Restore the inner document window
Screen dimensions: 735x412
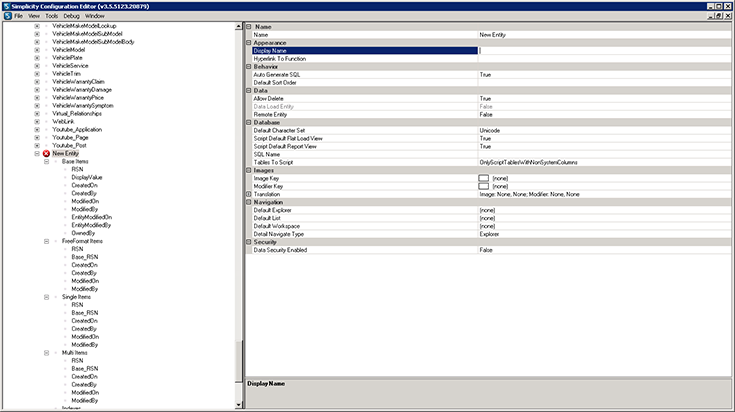720,16
